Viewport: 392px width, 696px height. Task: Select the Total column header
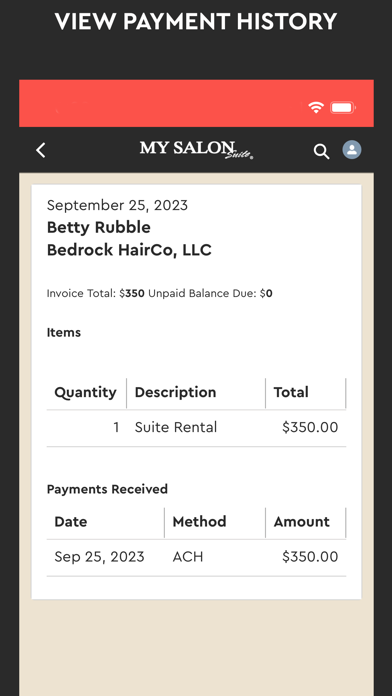click(x=291, y=392)
